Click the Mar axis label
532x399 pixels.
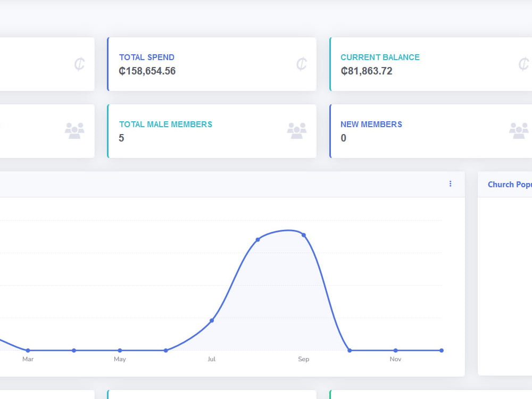tap(28, 359)
